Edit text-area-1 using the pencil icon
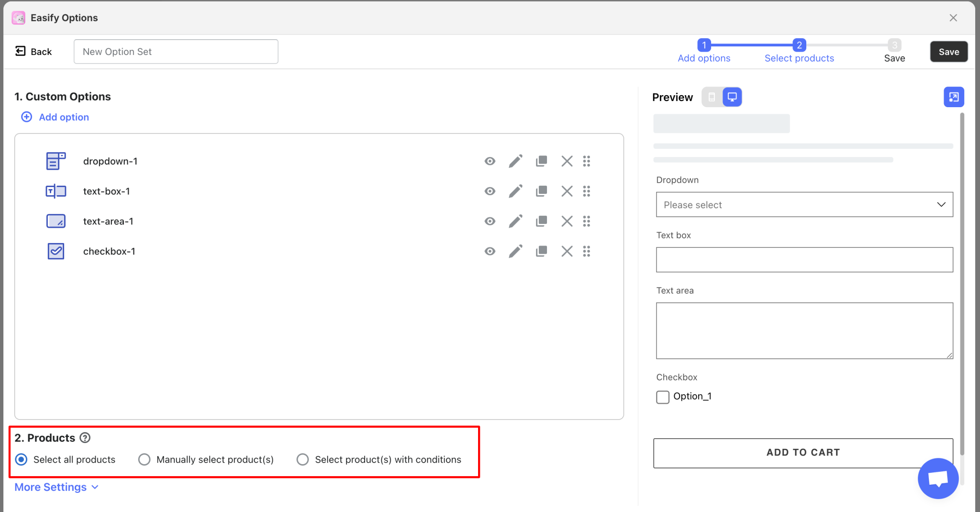This screenshot has width=980, height=512. [x=515, y=221]
